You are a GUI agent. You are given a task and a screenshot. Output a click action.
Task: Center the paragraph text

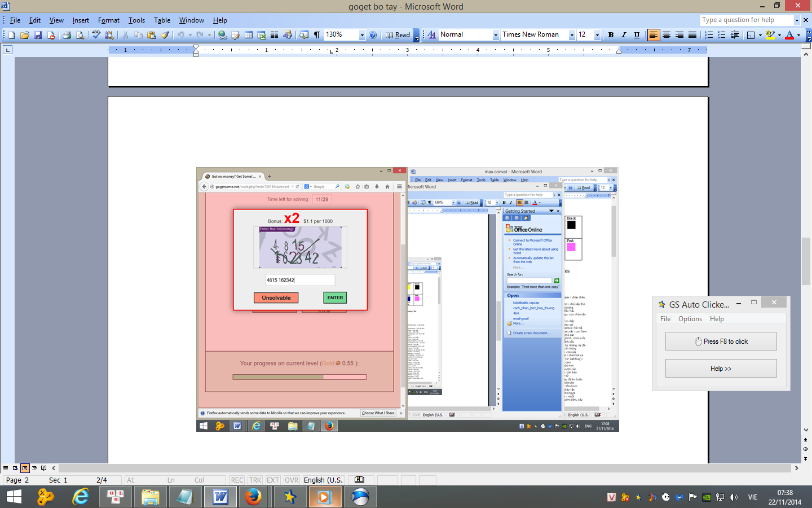[x=667, y=35]
